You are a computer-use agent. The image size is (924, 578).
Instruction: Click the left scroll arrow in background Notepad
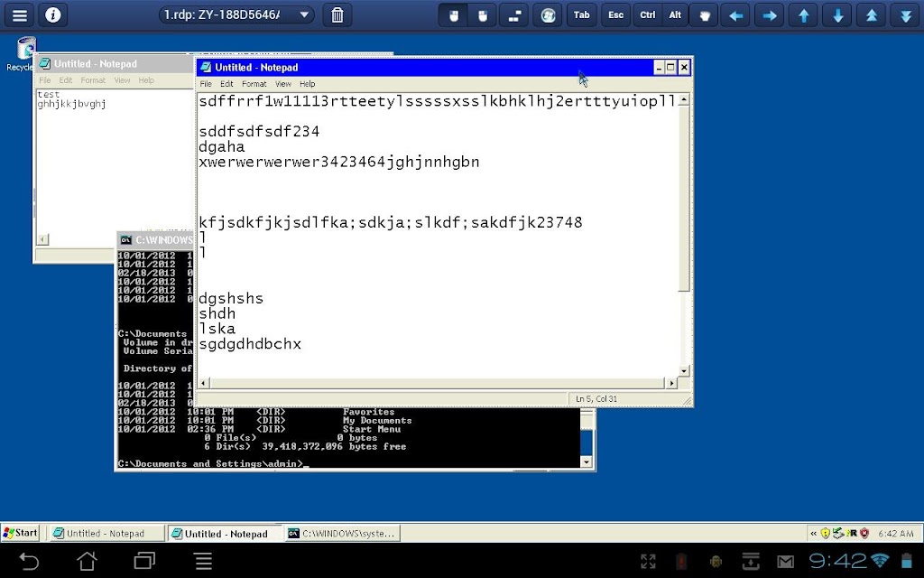42,239
